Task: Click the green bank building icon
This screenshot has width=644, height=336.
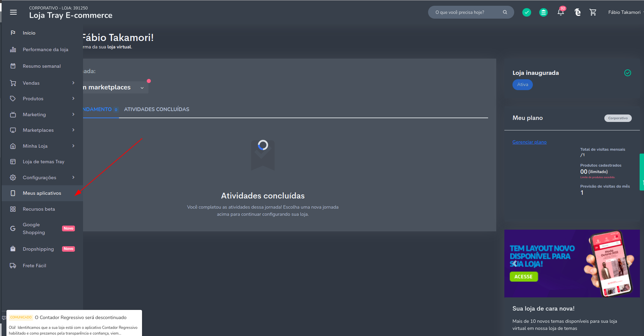Action: [543, 13]
